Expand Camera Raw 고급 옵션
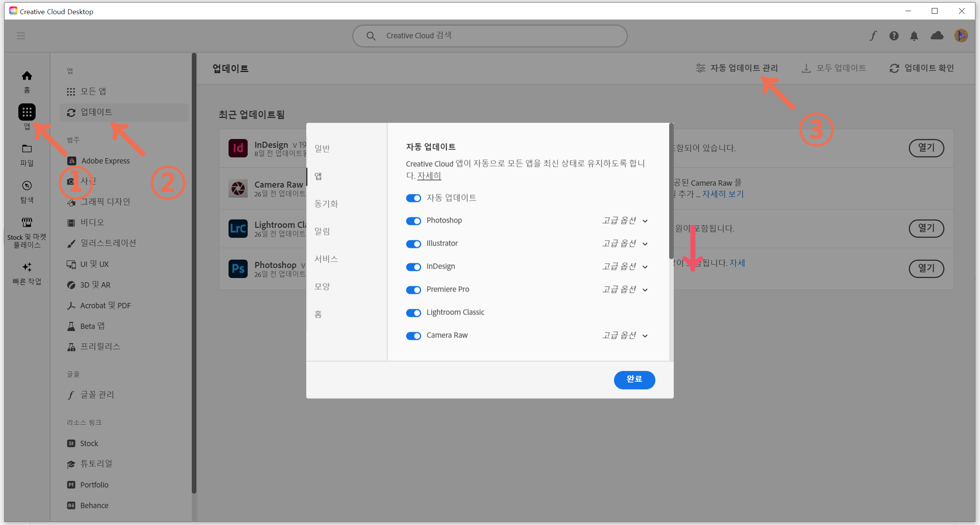Image resolution: width=980 pixels, height=525 pixels. point(625,335)
